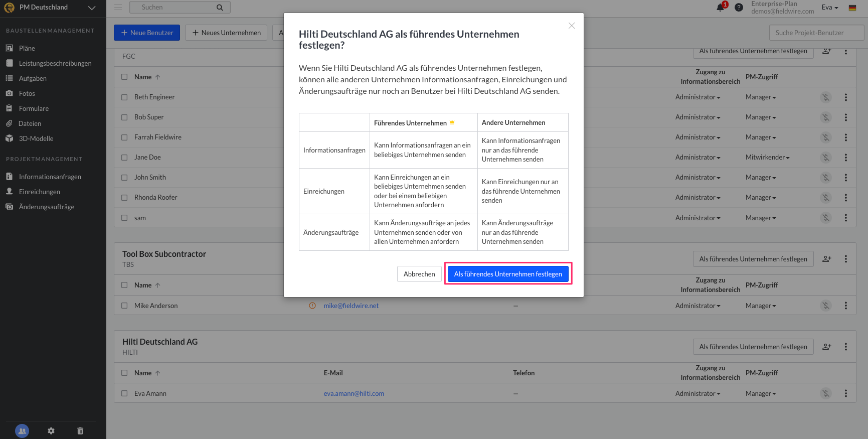Check the Rhonda Roofer checkbox
The image size is (868, 439).
click(x=124, y=198)
